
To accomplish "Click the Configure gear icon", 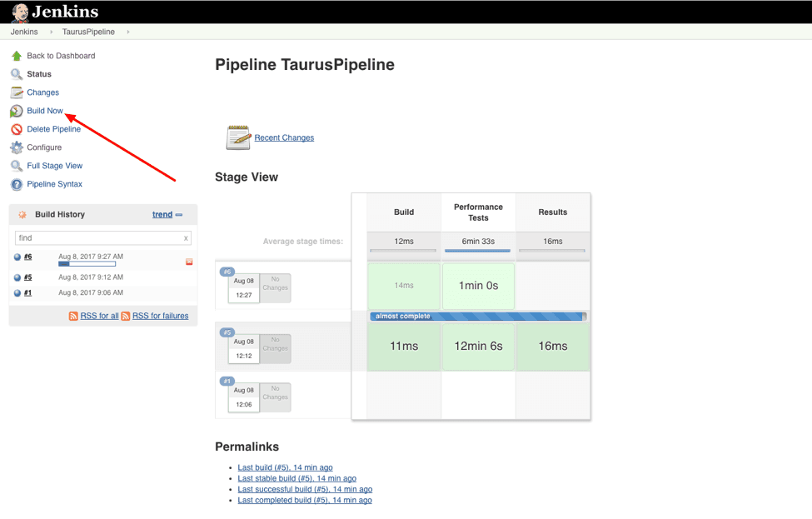I will [x=17, y=147].
